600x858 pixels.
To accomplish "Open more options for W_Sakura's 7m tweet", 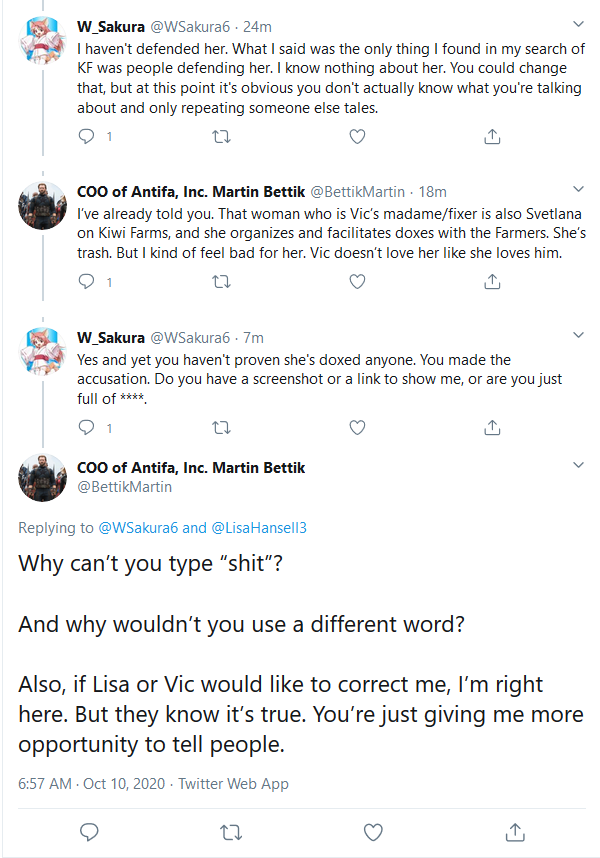I will click(578, 335).
